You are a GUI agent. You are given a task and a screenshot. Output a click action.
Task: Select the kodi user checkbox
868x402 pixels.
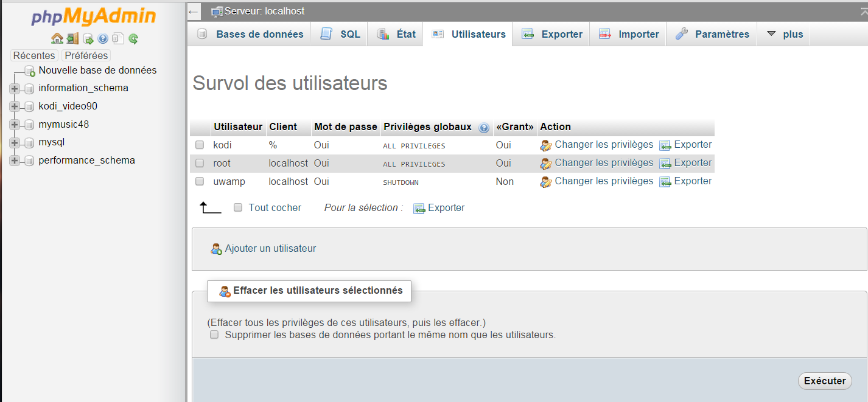coord(200,145)
